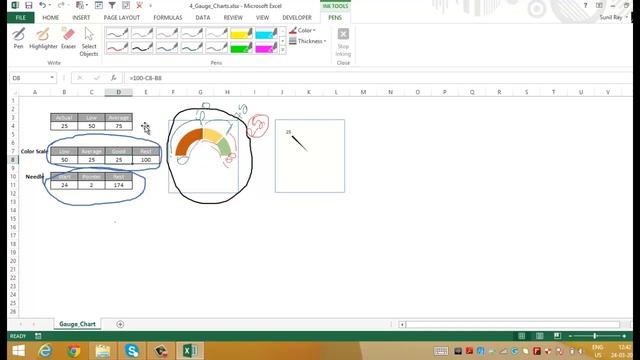Open File Explorer from taskbar
This screenshot has height=360, width=640.
tap(103, 351)
